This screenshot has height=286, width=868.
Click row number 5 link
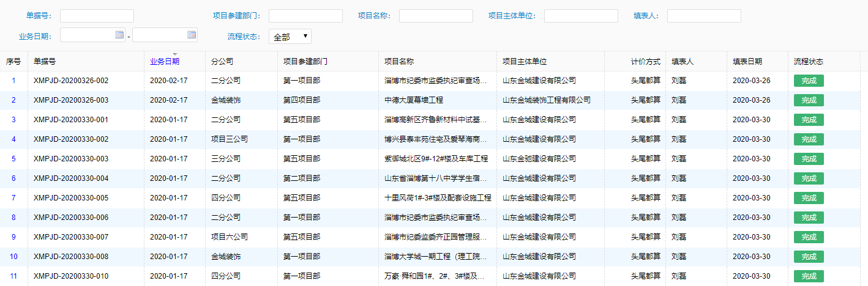click(x=13, y=159)
